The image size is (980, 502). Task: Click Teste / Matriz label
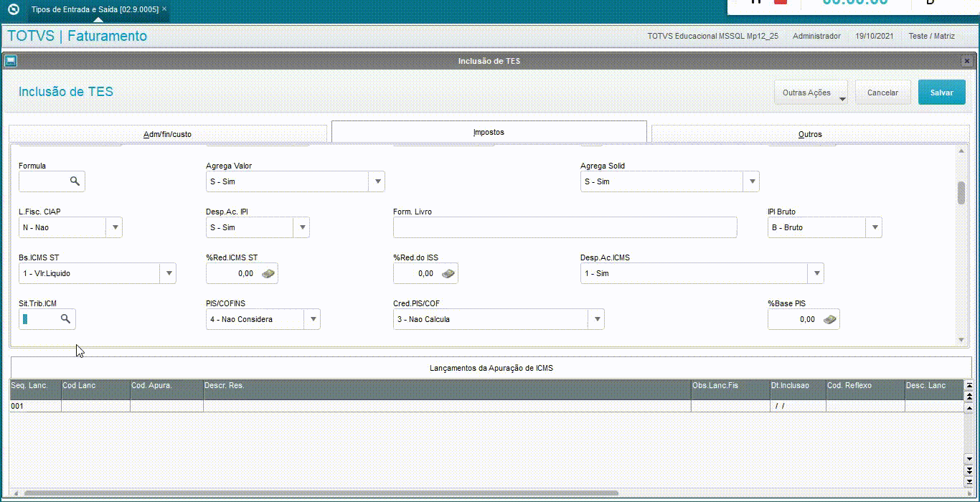pos(931,36)
